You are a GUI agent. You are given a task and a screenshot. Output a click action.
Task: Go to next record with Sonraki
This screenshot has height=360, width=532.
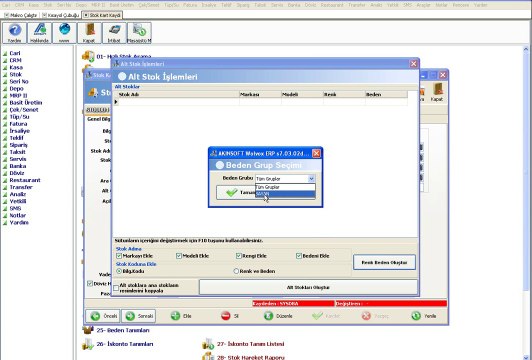point(138,316)
